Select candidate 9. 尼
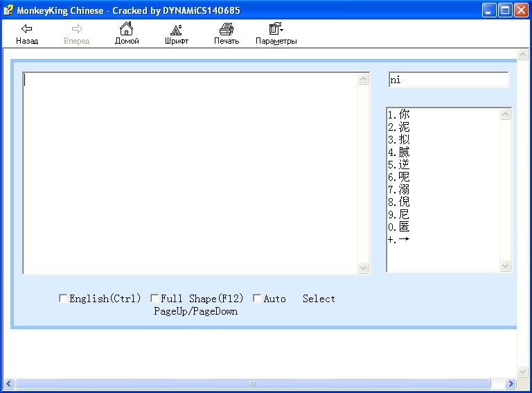The height and width of the screenshot is (393, 532). (x=399, y=214)
